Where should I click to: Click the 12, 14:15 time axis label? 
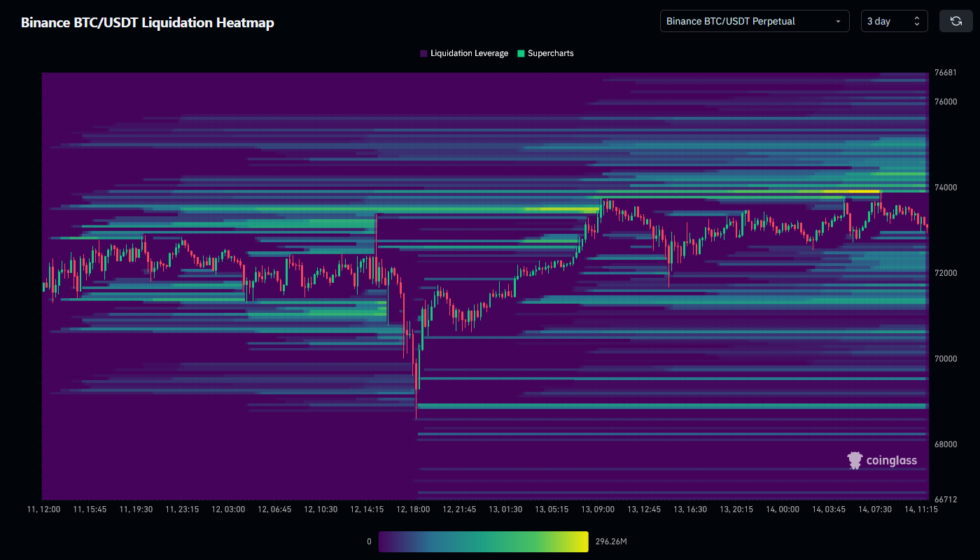pyautogui.click(x=367, y=510)
